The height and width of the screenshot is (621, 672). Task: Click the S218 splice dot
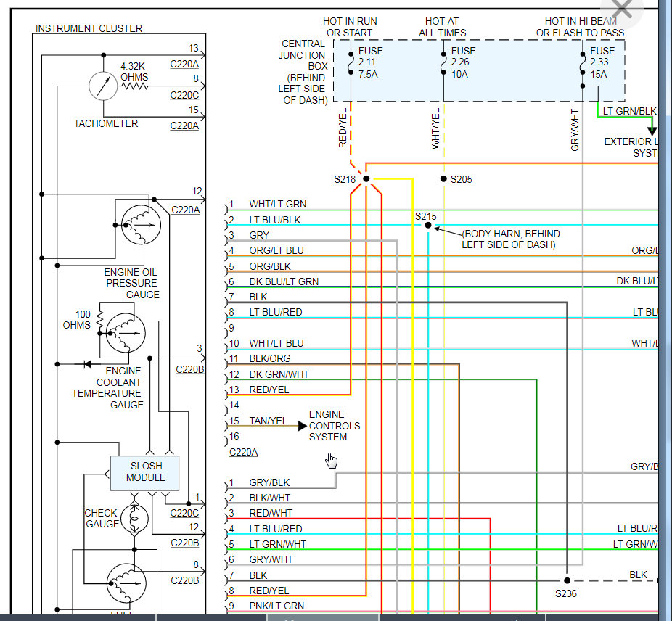pyautogui.click(x=366, y=178)
